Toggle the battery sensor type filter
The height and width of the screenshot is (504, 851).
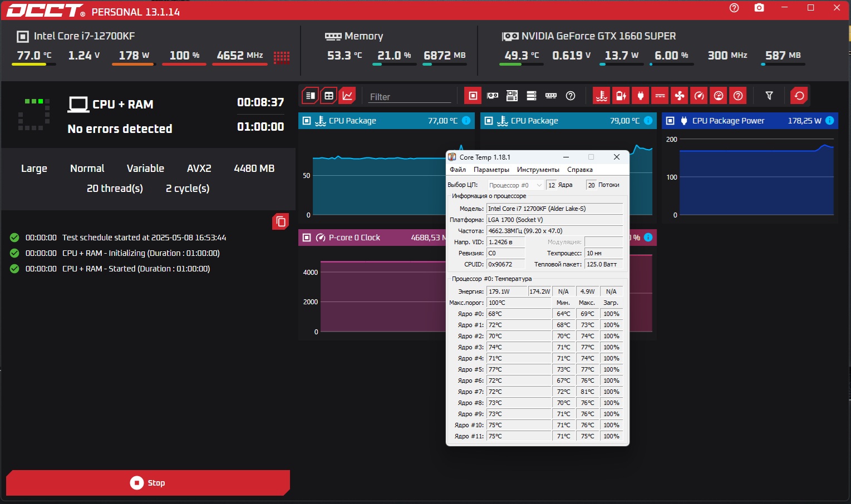[x=621, y=96]
